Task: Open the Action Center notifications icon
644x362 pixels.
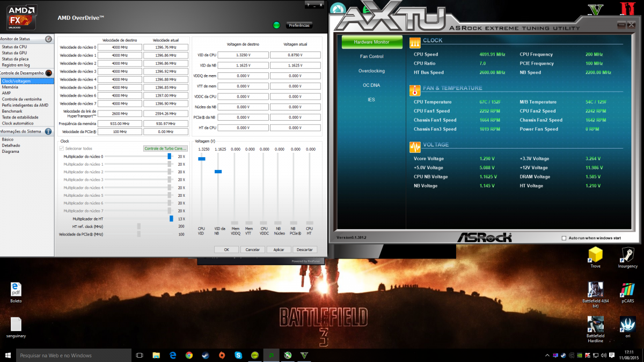Action: point(612,355)
